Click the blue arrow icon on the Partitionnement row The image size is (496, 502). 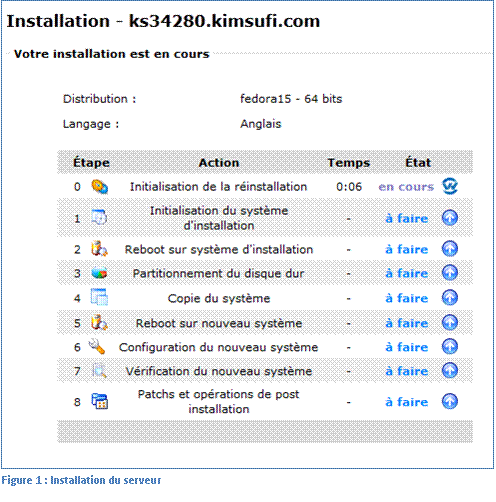450,273
